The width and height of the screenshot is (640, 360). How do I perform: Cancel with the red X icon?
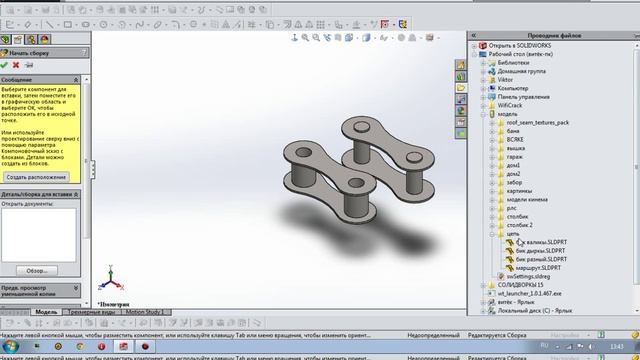click(16, 65)
